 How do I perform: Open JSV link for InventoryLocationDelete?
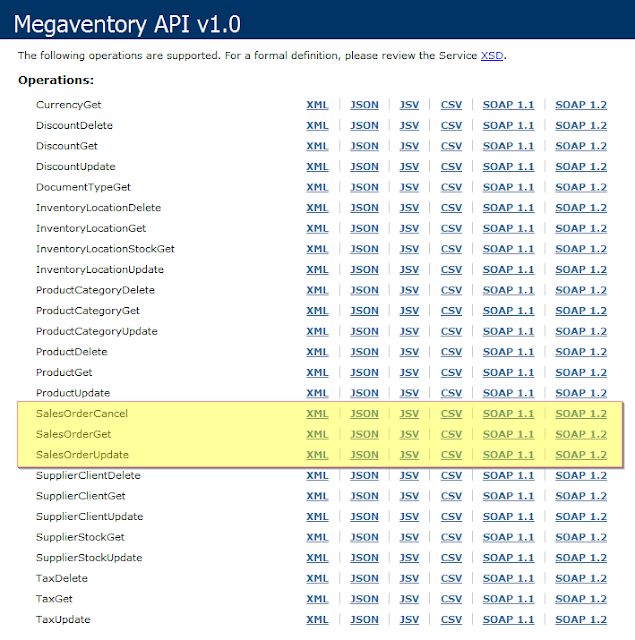click(409, 208)
